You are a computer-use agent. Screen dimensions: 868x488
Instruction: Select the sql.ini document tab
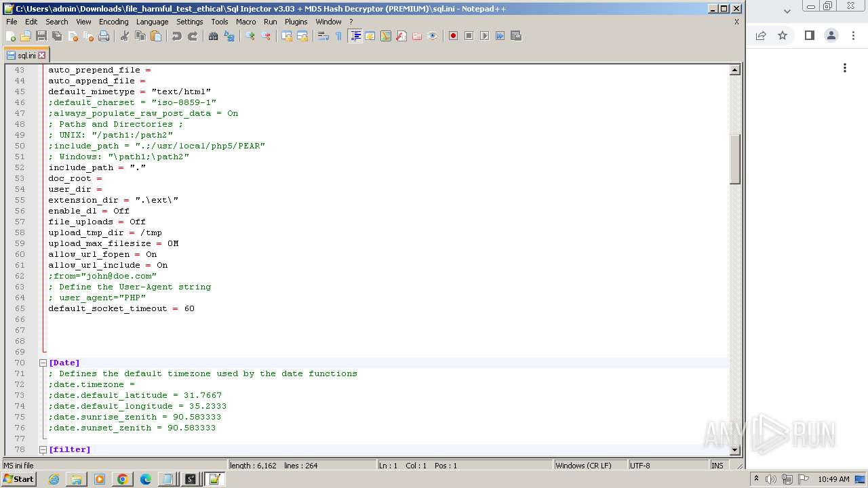pyautogui.click(x=26, y=55)
